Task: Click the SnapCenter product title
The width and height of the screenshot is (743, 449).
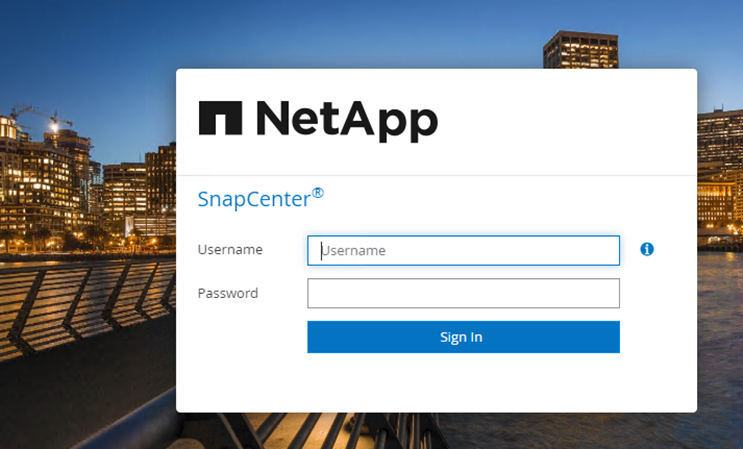Action: click(260, 198)
